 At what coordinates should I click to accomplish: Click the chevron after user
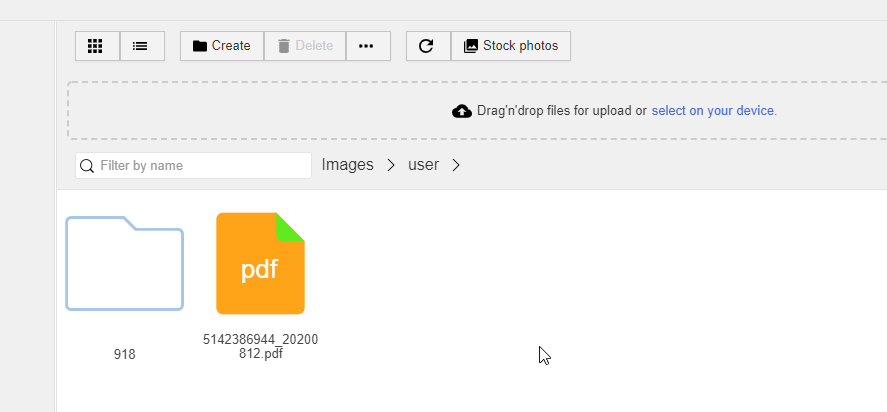[456, 165]
